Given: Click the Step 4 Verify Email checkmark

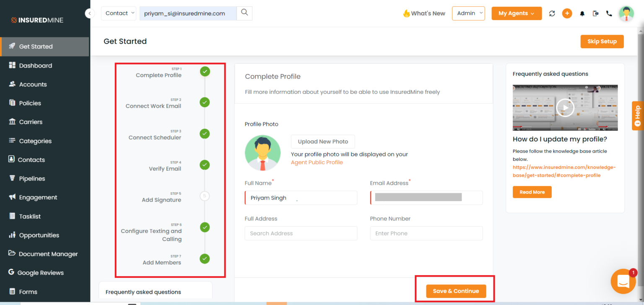Looking at the screenshot, I should pos(205,165).
